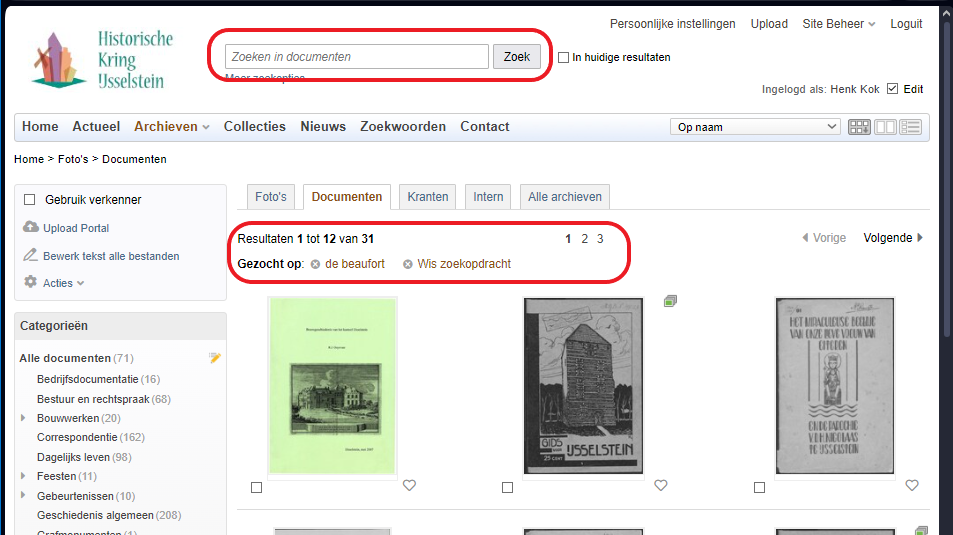Click the Loguit link

click(x=906, y=24)
